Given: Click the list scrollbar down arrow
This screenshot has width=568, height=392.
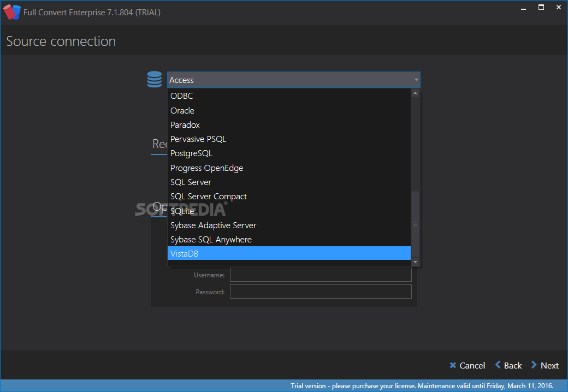Looking at the screenshot, I should pos(416,262).
